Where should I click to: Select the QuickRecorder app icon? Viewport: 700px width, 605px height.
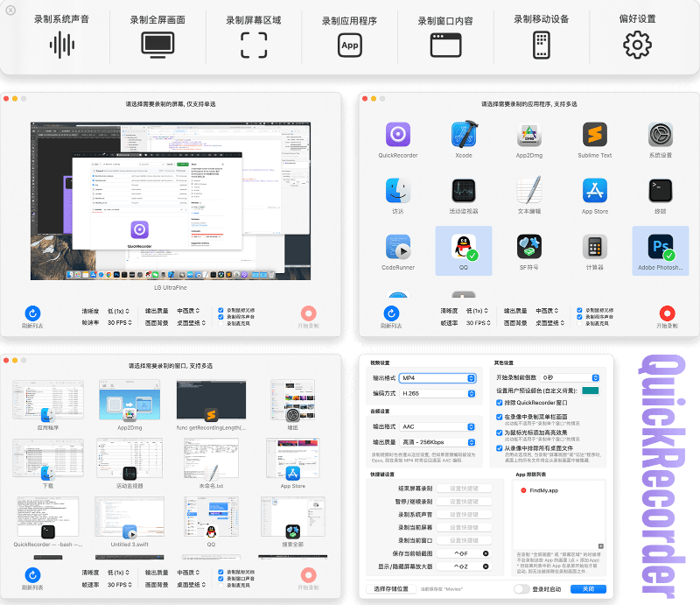coord(398,135)
